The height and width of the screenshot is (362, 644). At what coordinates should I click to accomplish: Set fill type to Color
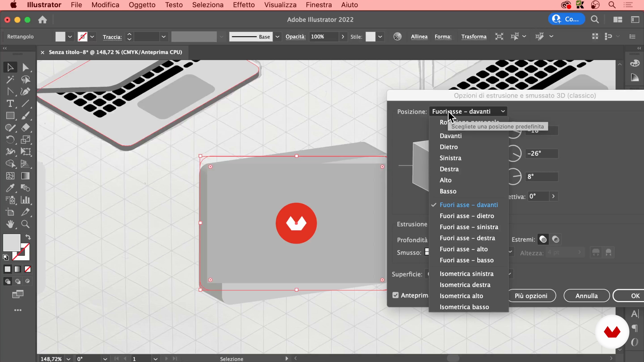(x=8, y=269)
